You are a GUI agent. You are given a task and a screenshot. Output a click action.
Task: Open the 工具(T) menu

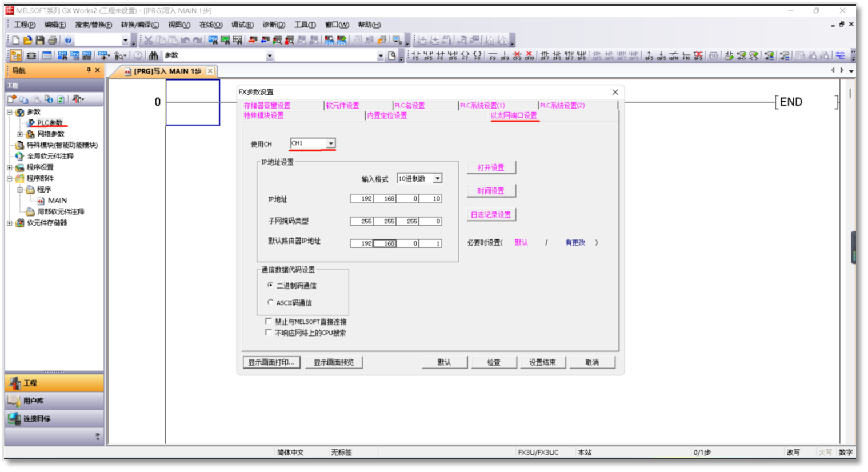click(x=305, y=25)
